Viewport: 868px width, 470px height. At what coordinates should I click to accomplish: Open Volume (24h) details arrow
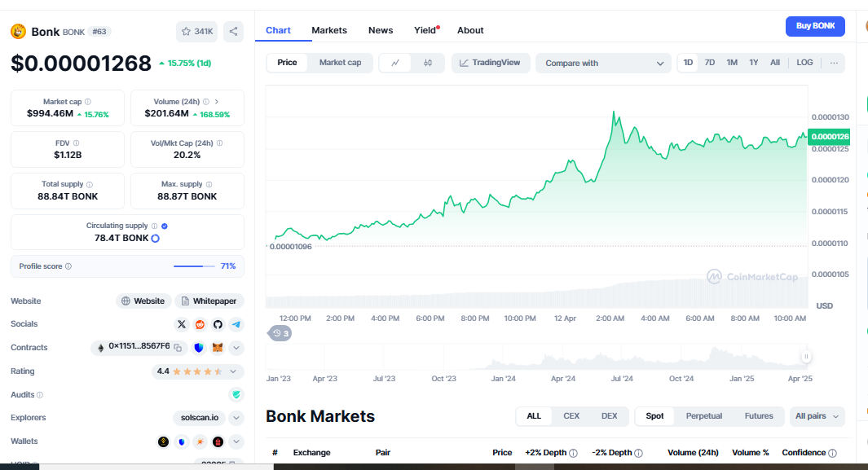217,102
